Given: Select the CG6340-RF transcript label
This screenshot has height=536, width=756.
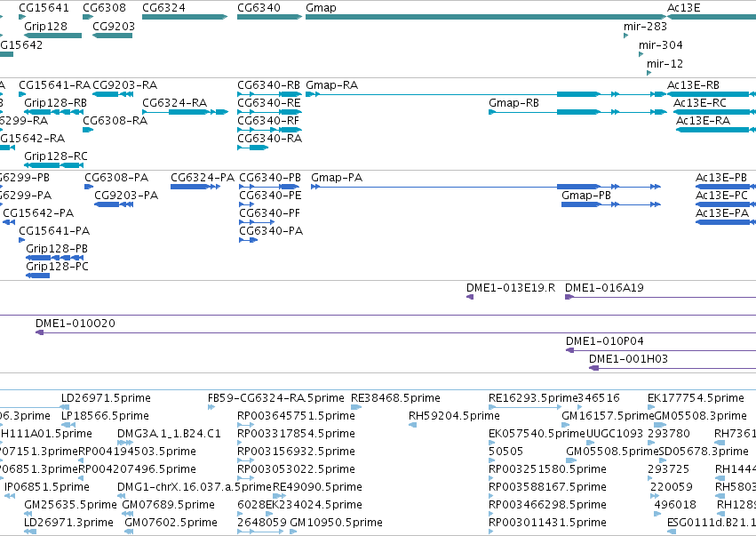Looking at the screenshot, I should (268, 121).
